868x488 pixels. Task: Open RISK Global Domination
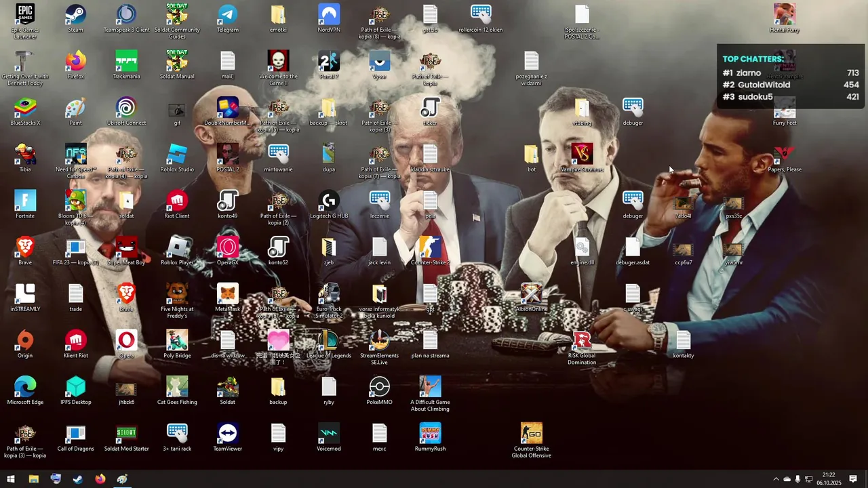tap(582, 348)
